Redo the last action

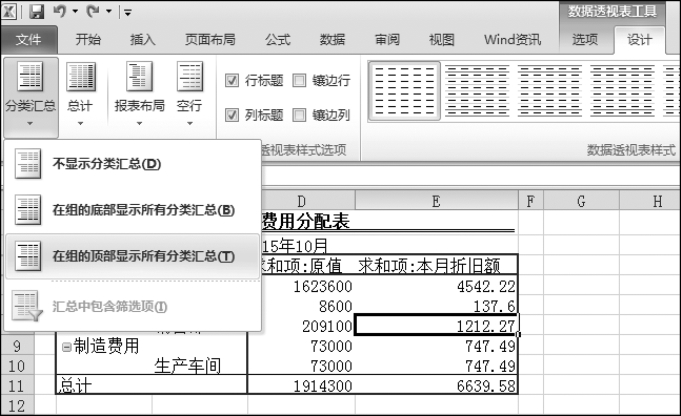[x=93, y=12]
